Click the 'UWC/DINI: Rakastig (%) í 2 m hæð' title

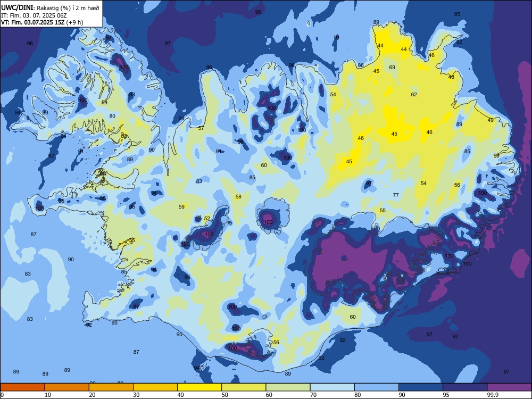50,8
